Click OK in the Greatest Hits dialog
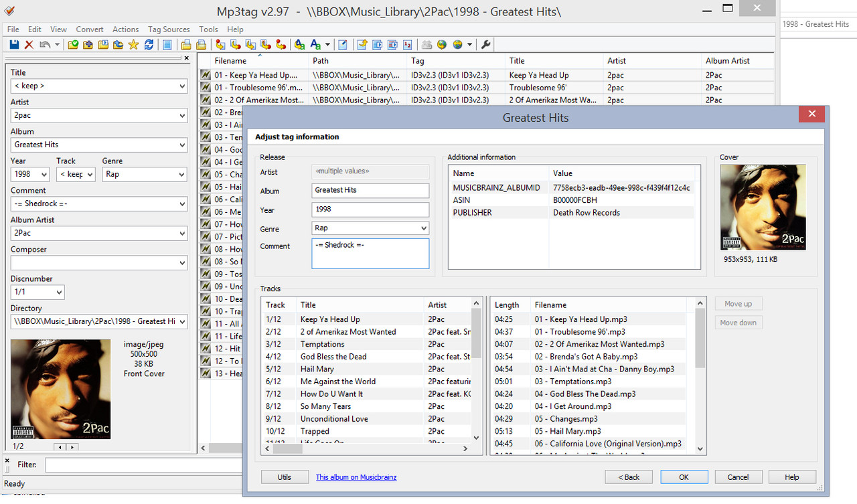The height and width of the screenshot is (504, 857). click(684, 477)
